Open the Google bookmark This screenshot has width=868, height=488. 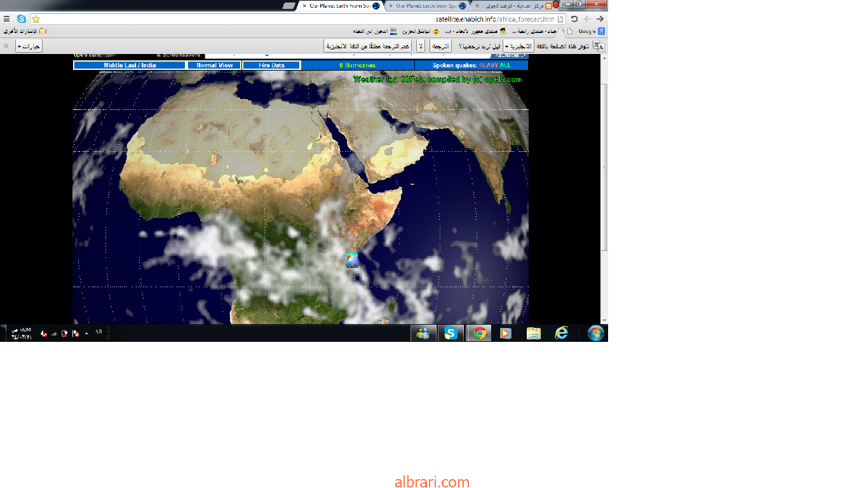click(x=591, y=30)
